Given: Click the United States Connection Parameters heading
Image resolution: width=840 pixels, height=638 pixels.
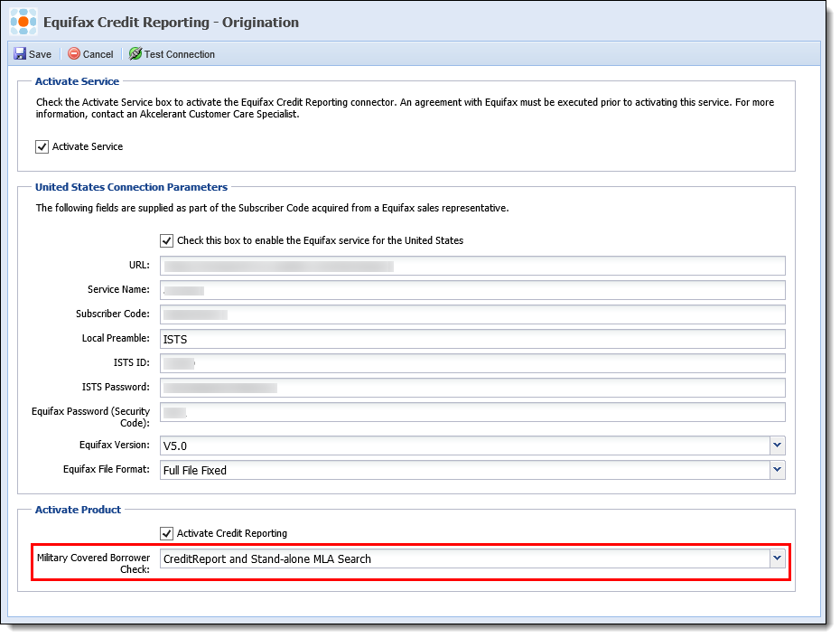Looking at the screenshot, I should pos(131,187).
